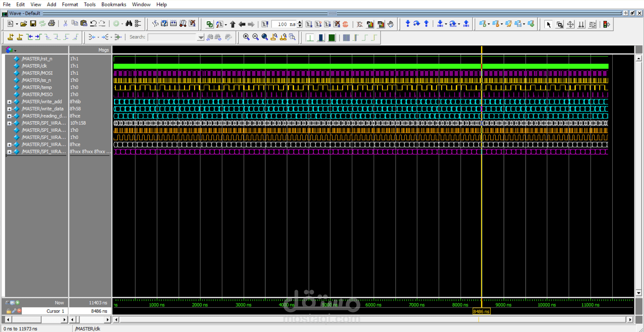Screen dimensions: 644x332
Task: Select the /MASTER/ss_n signal
Action: 36,80
